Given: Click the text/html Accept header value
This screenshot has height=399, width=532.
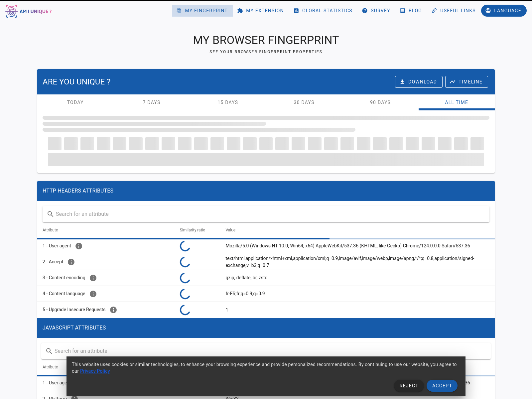Looking at the screenshot, I should point(350,262).
